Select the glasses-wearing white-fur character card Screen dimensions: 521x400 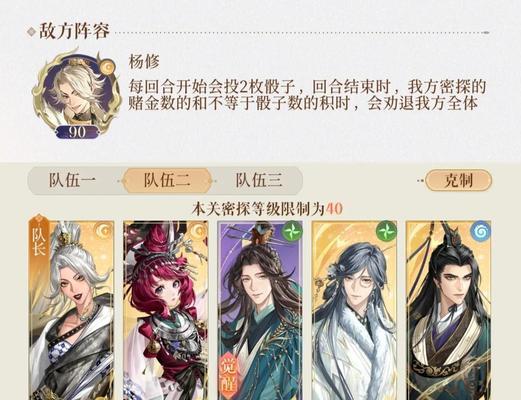(x=354, y=310)
